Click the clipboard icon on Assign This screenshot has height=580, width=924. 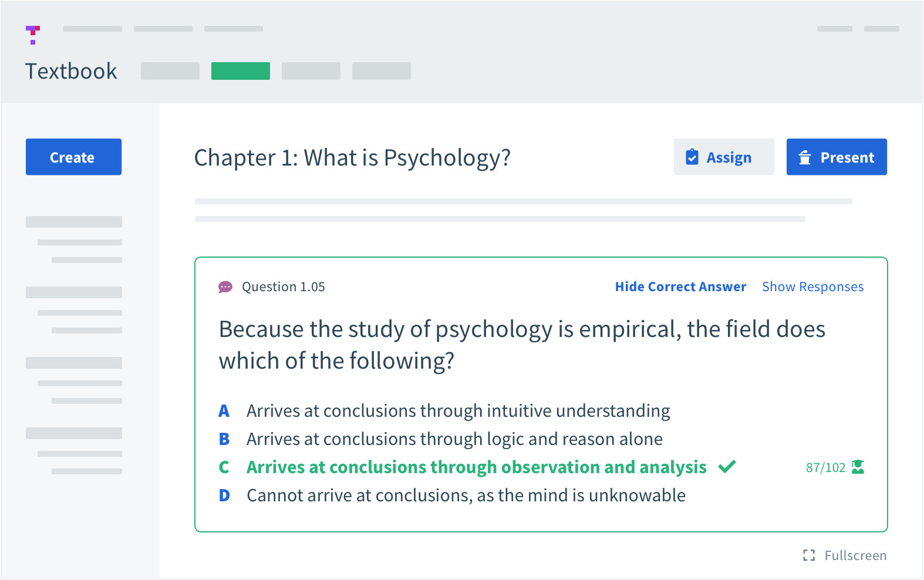692,157
